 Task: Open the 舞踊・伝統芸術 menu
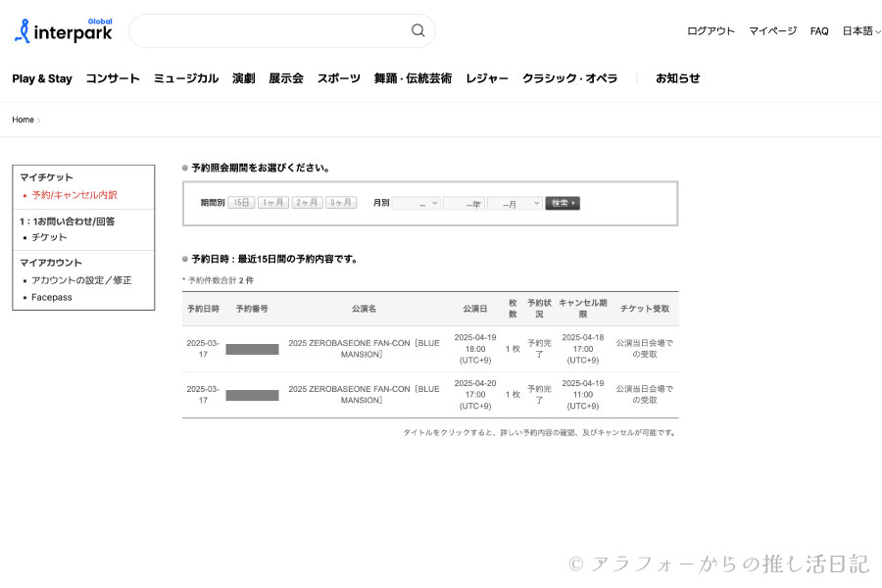tap(413, 78)
